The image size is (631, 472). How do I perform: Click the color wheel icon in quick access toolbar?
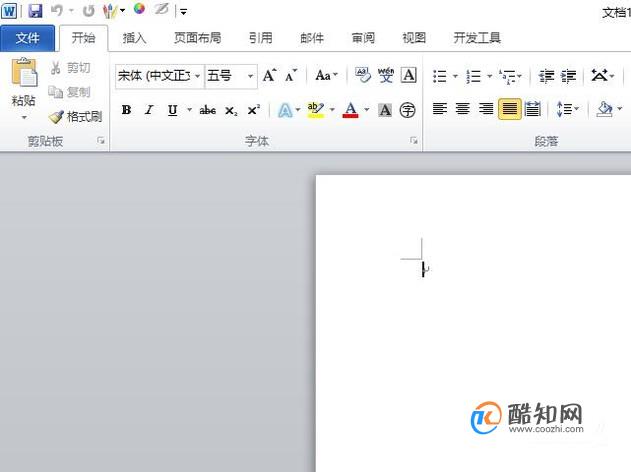pos(139,9)
